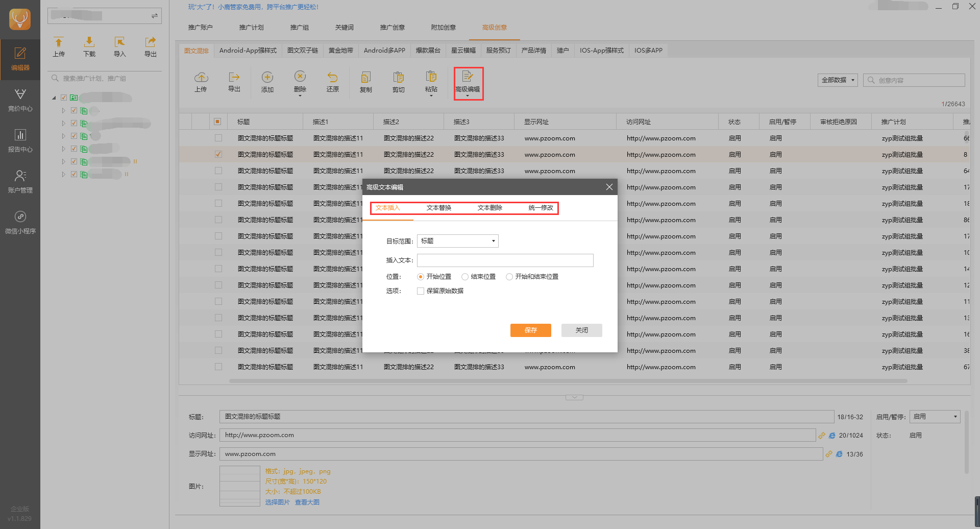Click the 插入文本 input field
This screenshot has width=980, height=529.
pos(505,260)
